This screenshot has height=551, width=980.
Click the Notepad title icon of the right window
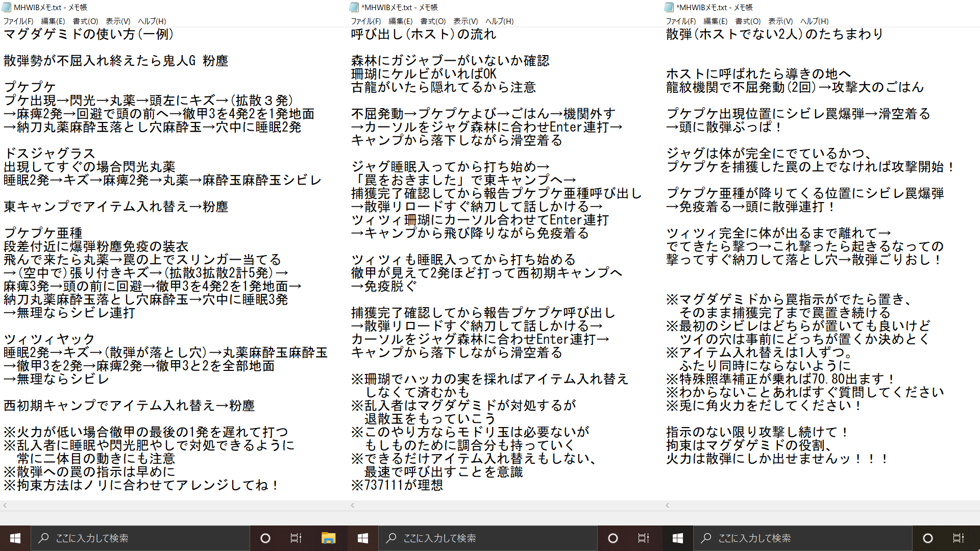pyautogui.click(x=669, y=7)
